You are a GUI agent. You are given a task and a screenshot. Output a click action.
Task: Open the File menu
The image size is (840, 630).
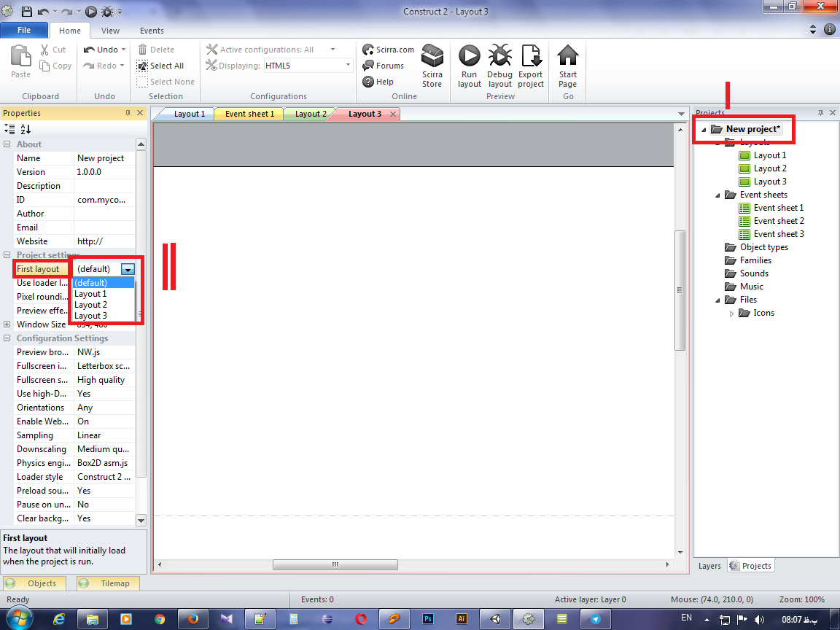click(x=24, y=30)
